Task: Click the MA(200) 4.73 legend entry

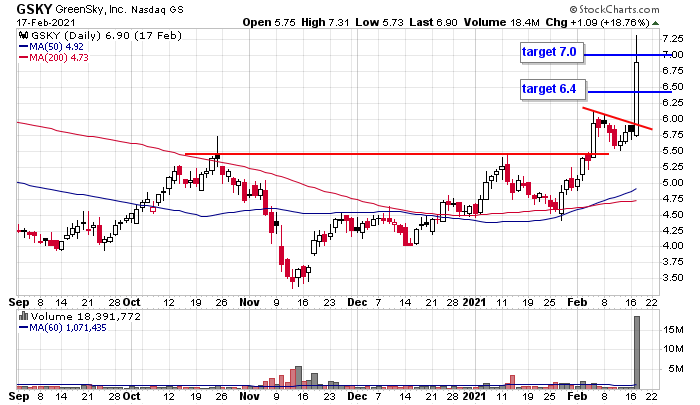Action: pos(54,57)
